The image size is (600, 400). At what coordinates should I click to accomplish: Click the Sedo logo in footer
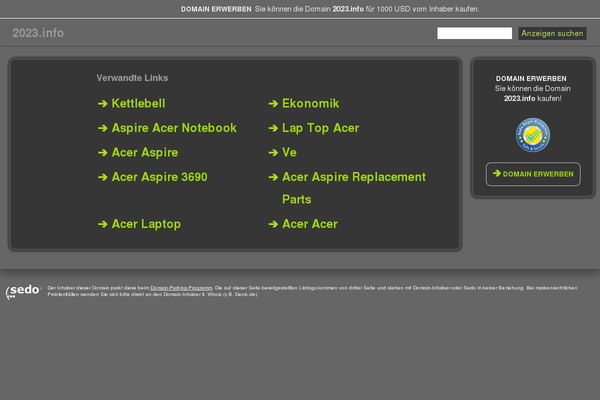tap(23, 291)
